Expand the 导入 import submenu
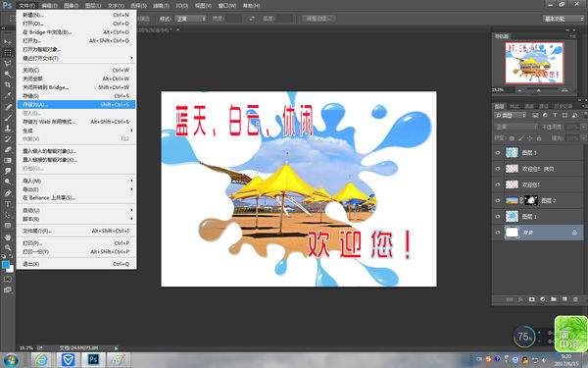The image size is (588, 368). 76,181
